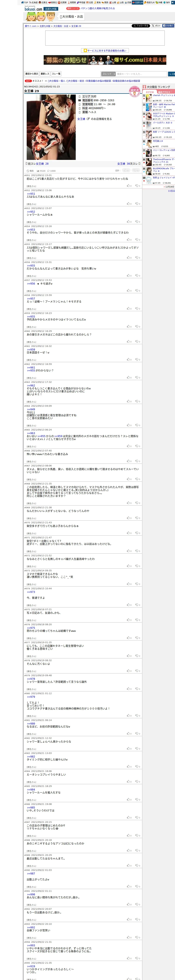
Task: Open the >>984 anchor in post #985
Action: tap(31, 789)
